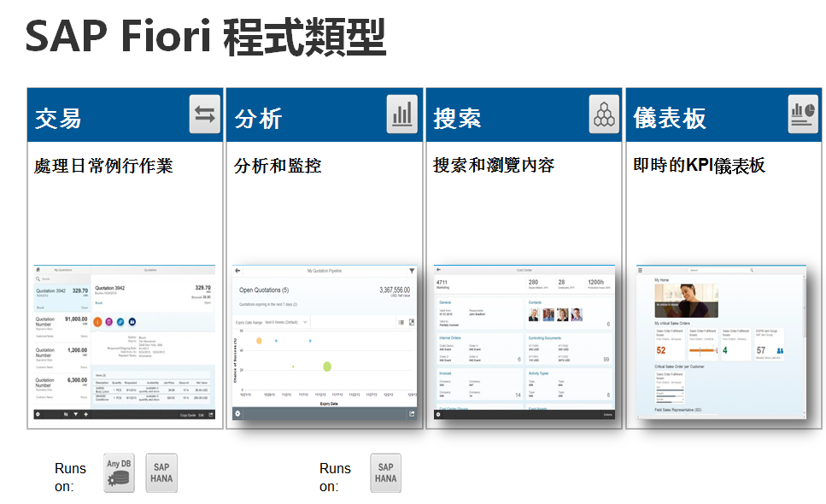Click the share icon in the Quotation detail footer

(x=211, y=414)
